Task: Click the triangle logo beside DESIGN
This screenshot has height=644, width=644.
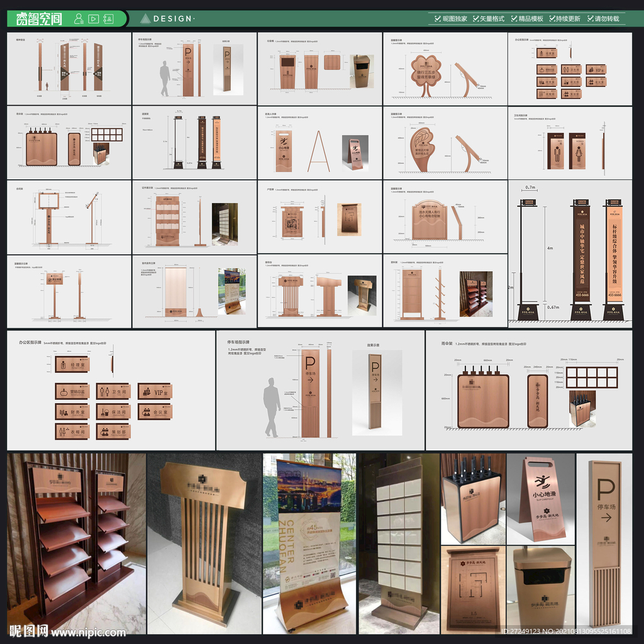Action: tap(145, 18)
